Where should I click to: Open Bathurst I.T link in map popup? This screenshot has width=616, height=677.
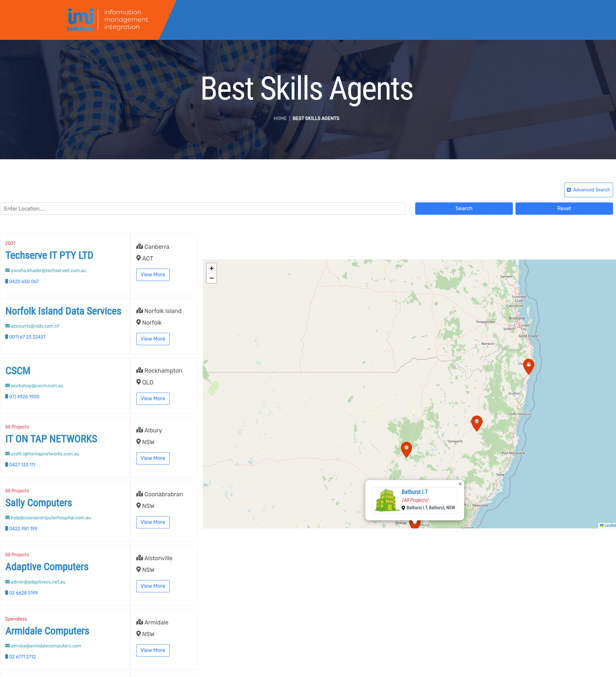(x=415, y=492)
